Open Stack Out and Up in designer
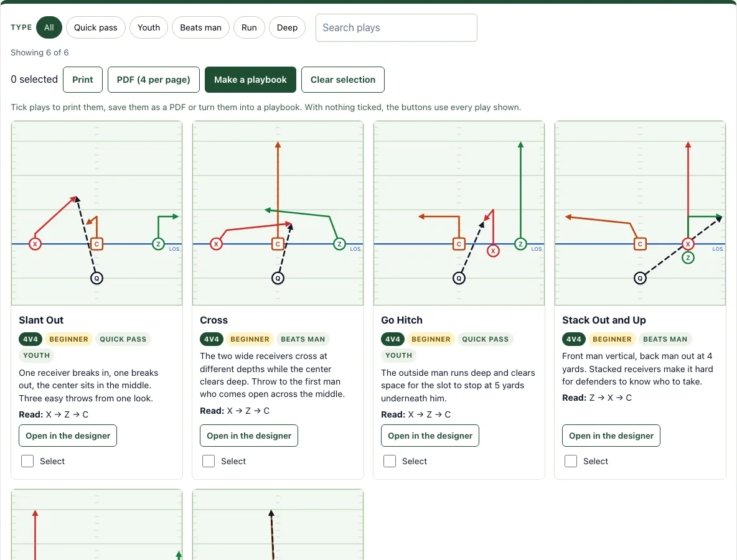Image resolution: width=737 pixels, height=560 pixels. [611, 436]
